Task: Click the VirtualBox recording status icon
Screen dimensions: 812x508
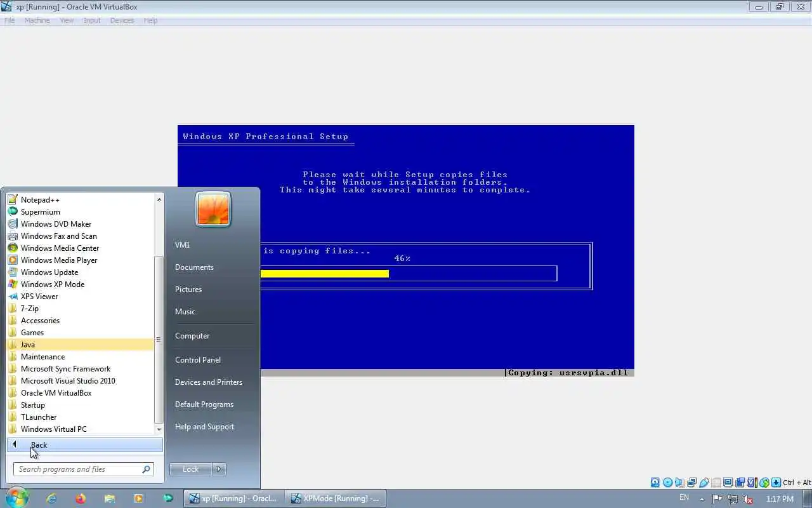Action: point(740,483)
